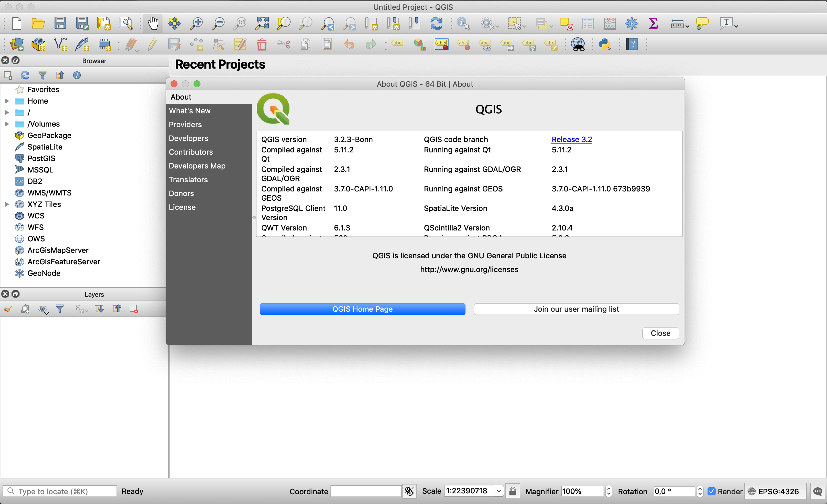Switch to the Contributors tab

coord(191,152)
